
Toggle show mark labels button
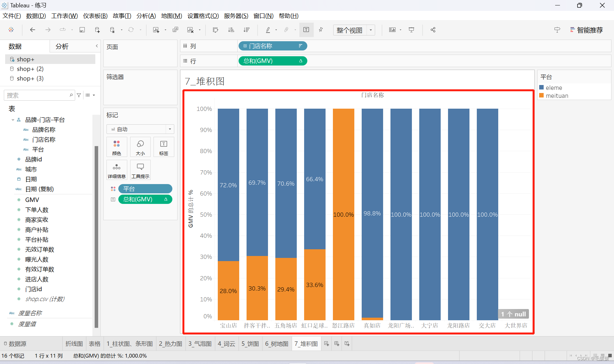(306, 30)
